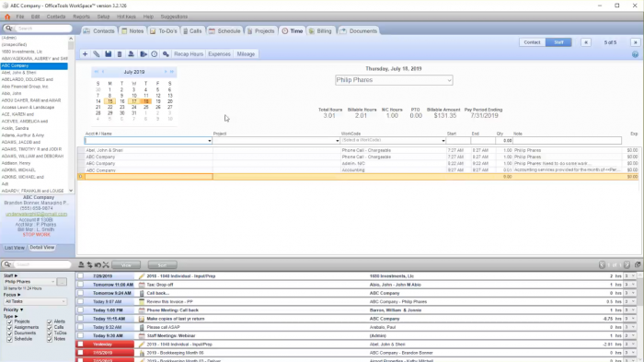644x362 pixels.
Task: Click the paperclip attach icon in Time toolbar
Action: click(x=96, y=54)
